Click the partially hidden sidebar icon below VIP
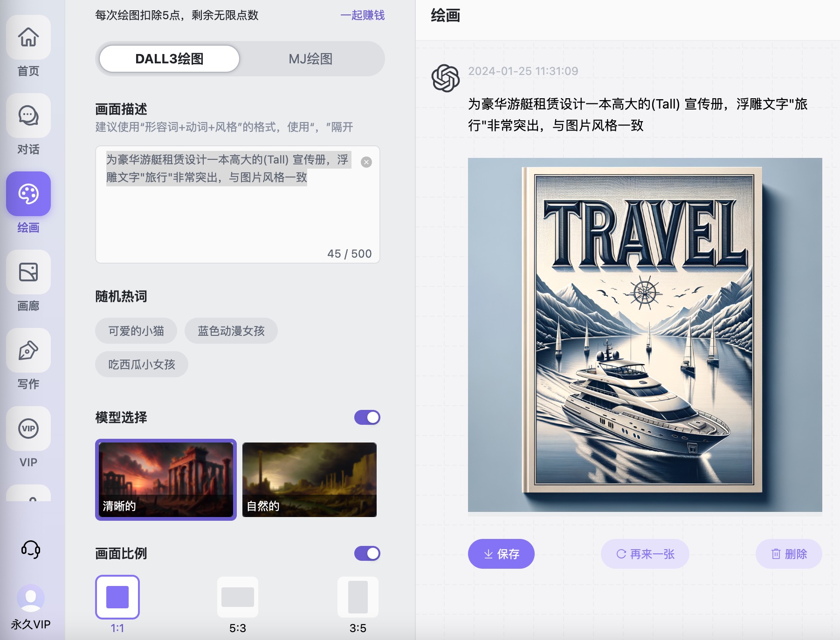The height and width of the screenshot is (640, 840). 28,493
